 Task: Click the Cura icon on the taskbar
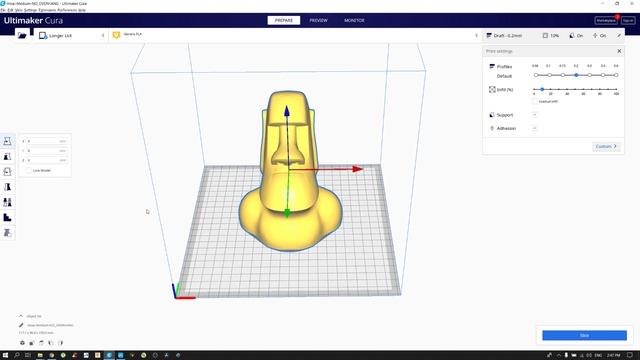pyautogui.click(x=109, y=356)
